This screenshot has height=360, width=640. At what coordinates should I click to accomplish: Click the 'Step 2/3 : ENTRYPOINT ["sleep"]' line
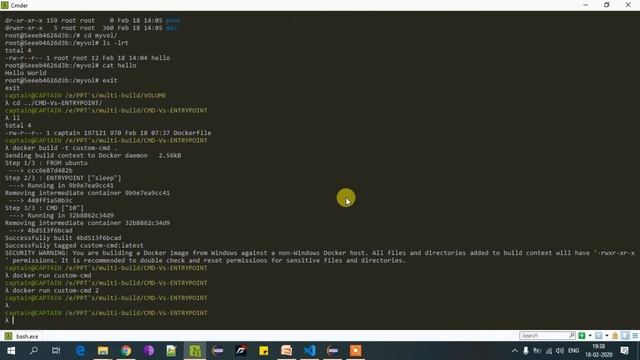coord(63,178)
